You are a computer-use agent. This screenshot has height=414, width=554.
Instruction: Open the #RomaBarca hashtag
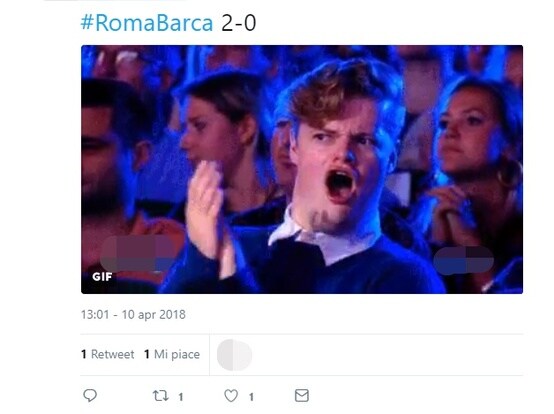pyautogui.click(x=147, y=23)
